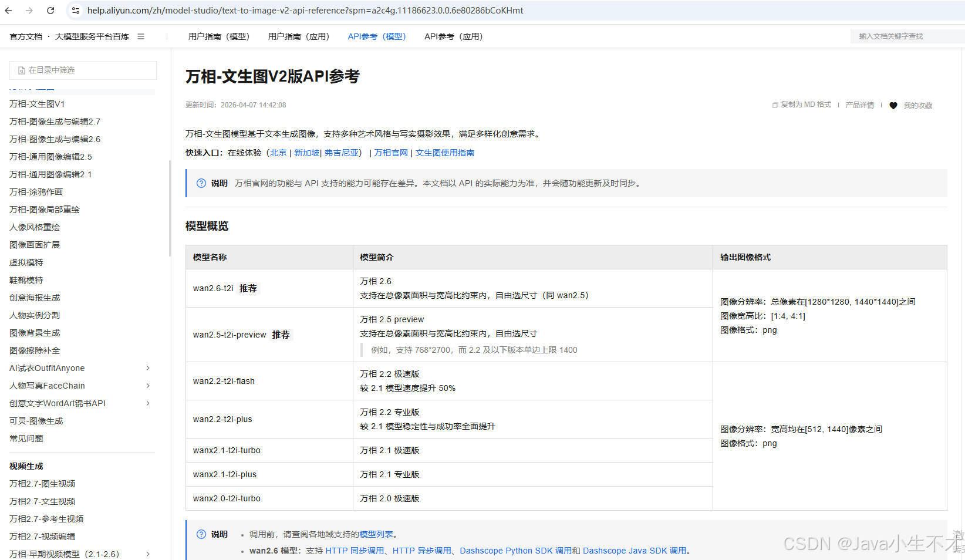Open 常见问题 in sidebar

(26, 438)
